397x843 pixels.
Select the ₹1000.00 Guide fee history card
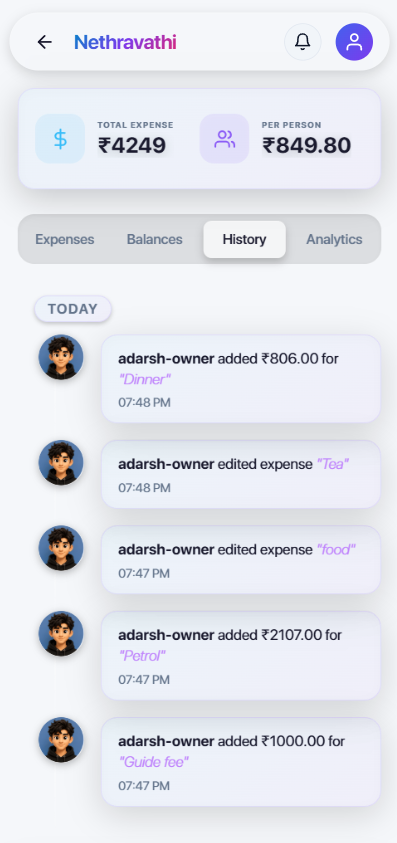point(240,762)
